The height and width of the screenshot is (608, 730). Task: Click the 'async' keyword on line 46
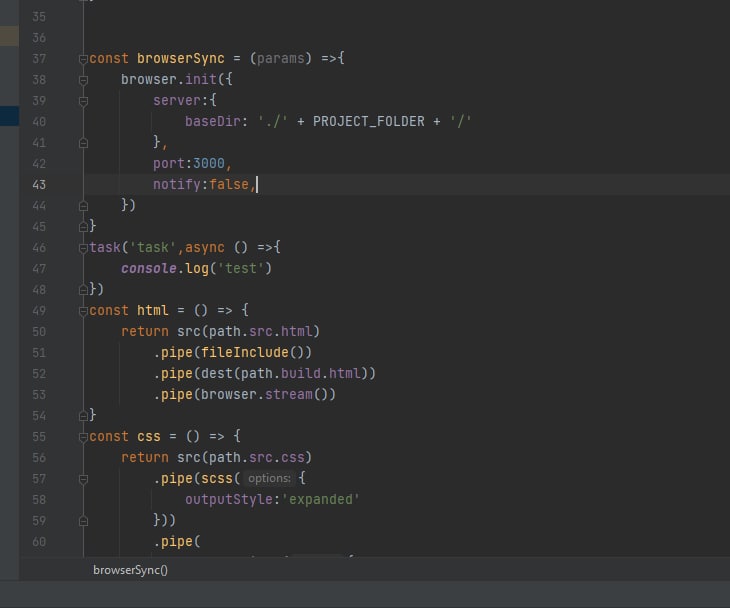[205, 248]
